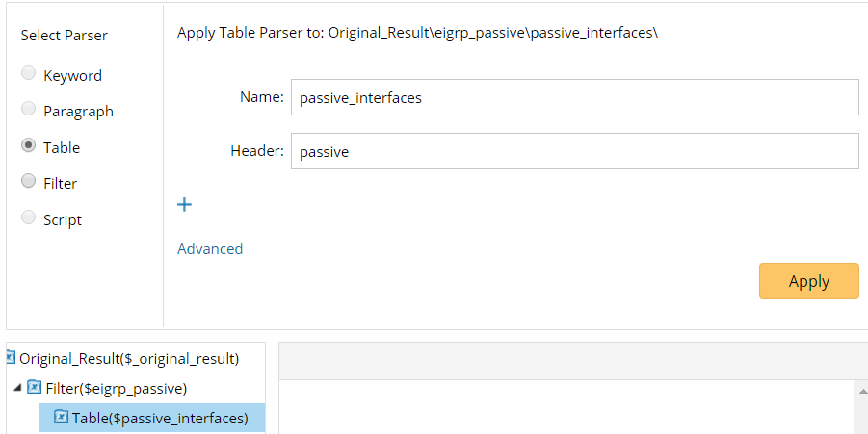Viewport: 868px width, 434px height.
Task: Switch to the Filter parser radio button
Action: pos(29,183)
